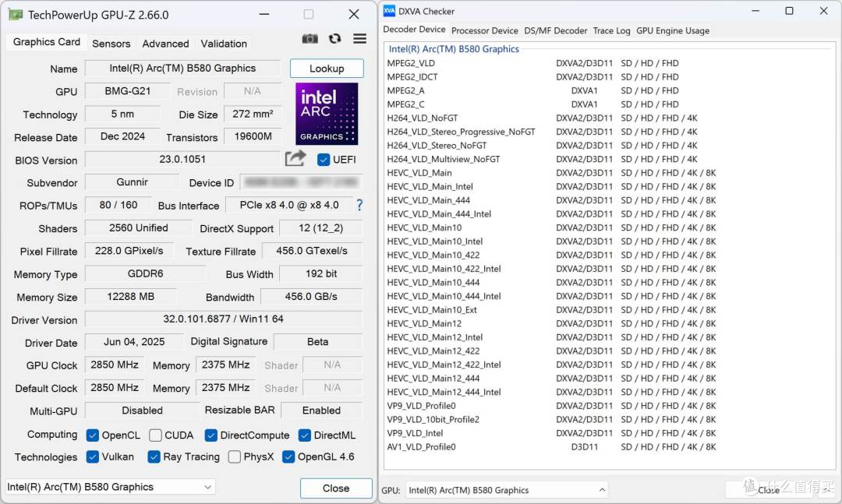Click the blurred Device ID field
The height and width of the screenshot is (504, 842).
[x=301, y=182]
